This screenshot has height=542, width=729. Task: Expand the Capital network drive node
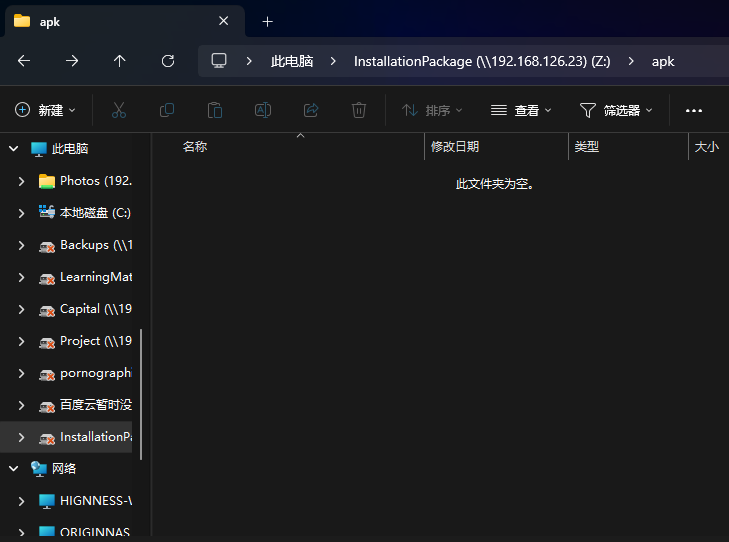point(21,309)
